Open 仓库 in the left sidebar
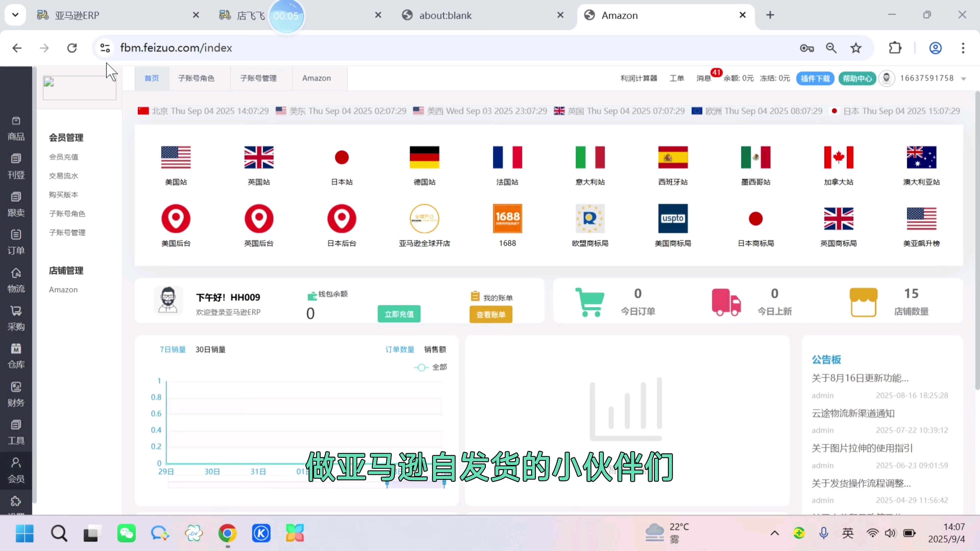 (16, 357)
